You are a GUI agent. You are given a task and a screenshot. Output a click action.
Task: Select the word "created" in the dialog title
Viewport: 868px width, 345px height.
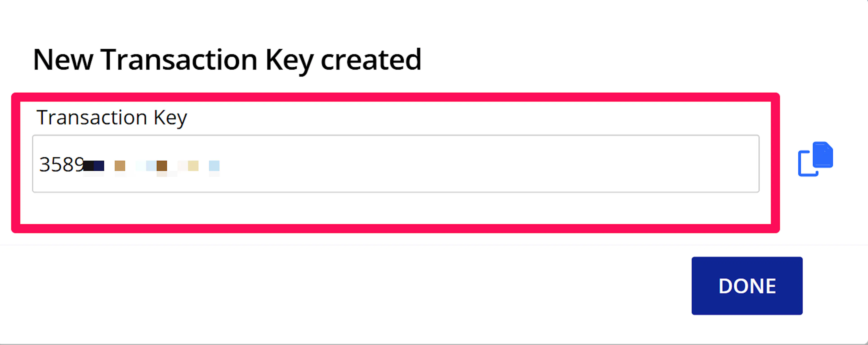pos(371,60)
